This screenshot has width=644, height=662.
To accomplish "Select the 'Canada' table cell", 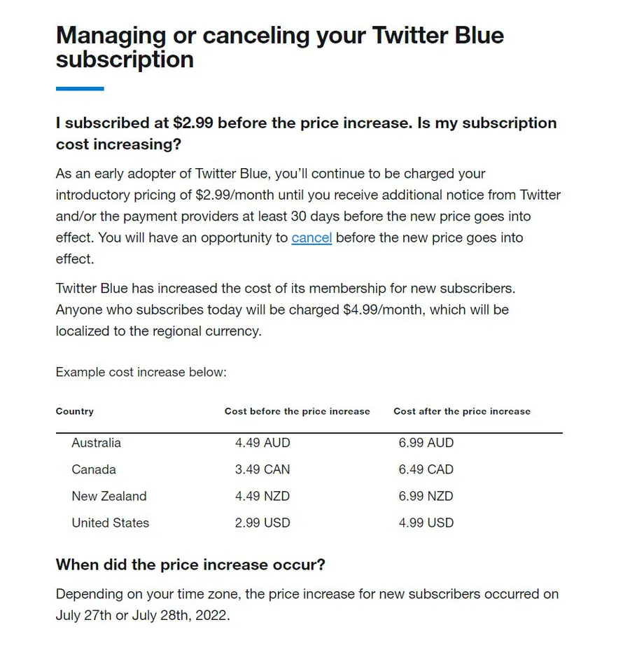I will pos(94,469).
